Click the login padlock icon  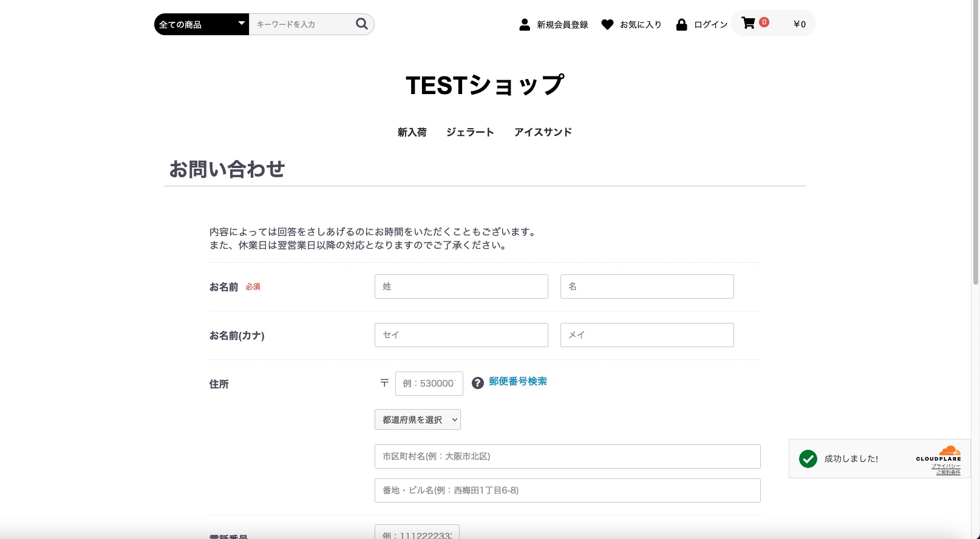[681, 24]
